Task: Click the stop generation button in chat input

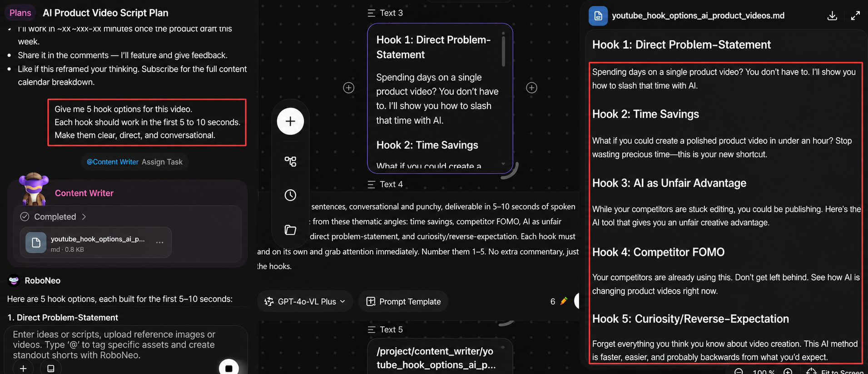Action: pos(229,368)
